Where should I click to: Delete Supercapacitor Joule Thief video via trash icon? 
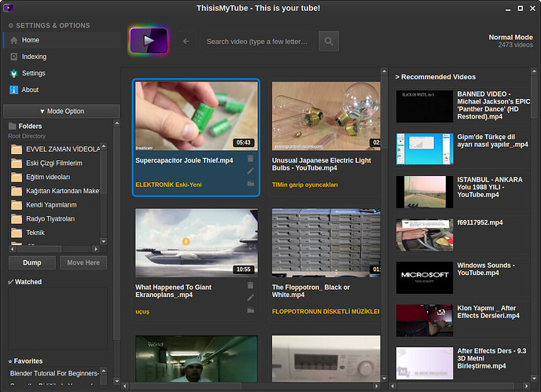coord(251,159)
